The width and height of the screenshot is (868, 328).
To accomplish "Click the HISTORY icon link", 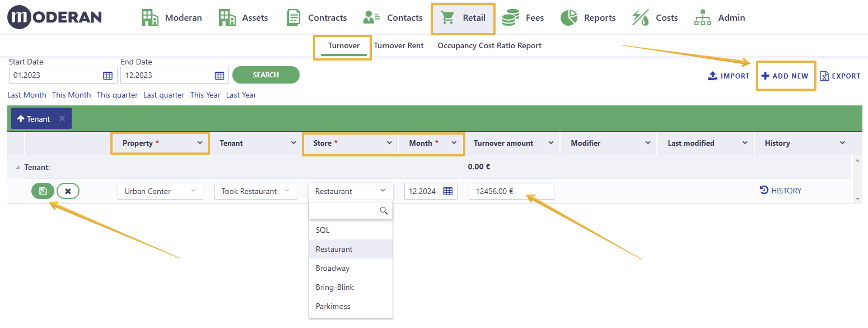I will 764,191.
